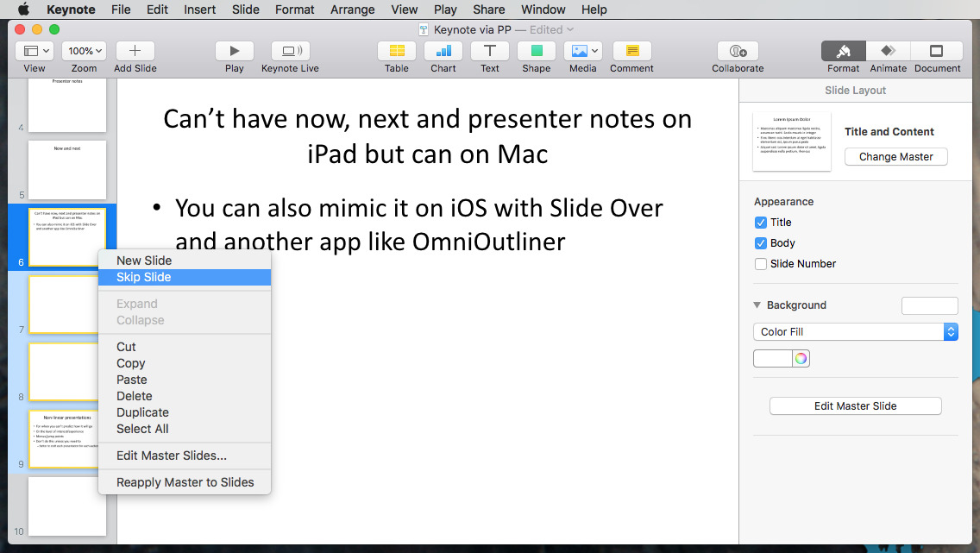Click the document icon in the title bar
The width and height of the screenshot is (980, 553).
pos(424,29)
